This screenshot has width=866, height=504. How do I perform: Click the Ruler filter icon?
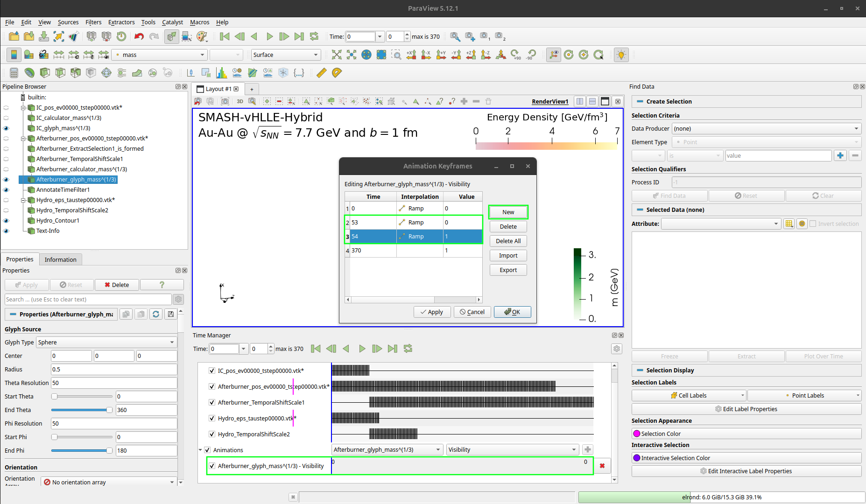pos(321,73)
